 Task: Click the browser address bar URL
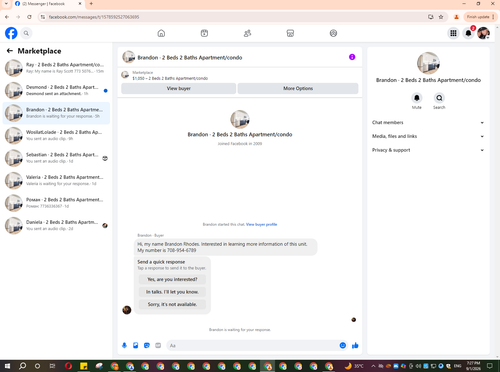pyautogui.click(x=94, y=17)
